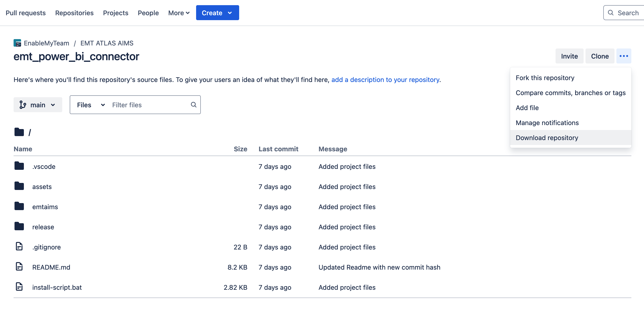Image resolution: width=644 pixels, height=312 pixels.
Task: Click the EnableMyTeam workspace avatar icon
Action: tap(17, 43)
